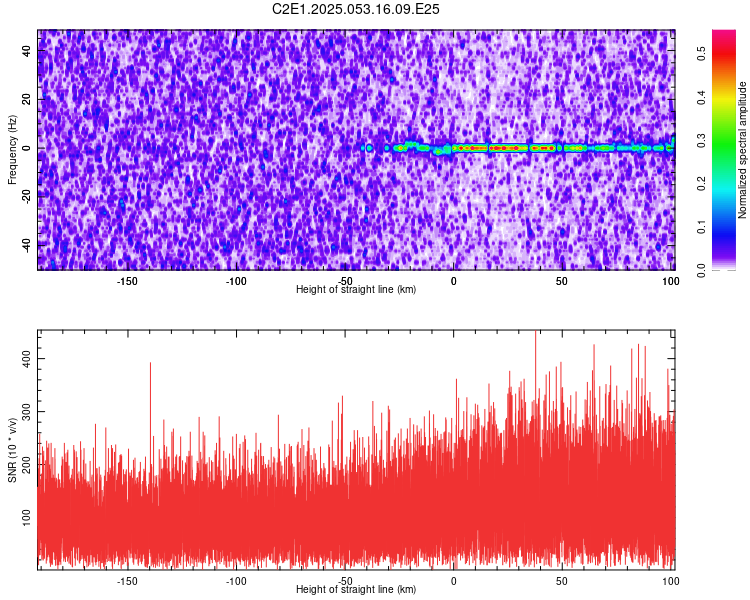Click the lower plot's Height of straight line label
This screenshot has width=750, height=600.
[x=356, y=589]
